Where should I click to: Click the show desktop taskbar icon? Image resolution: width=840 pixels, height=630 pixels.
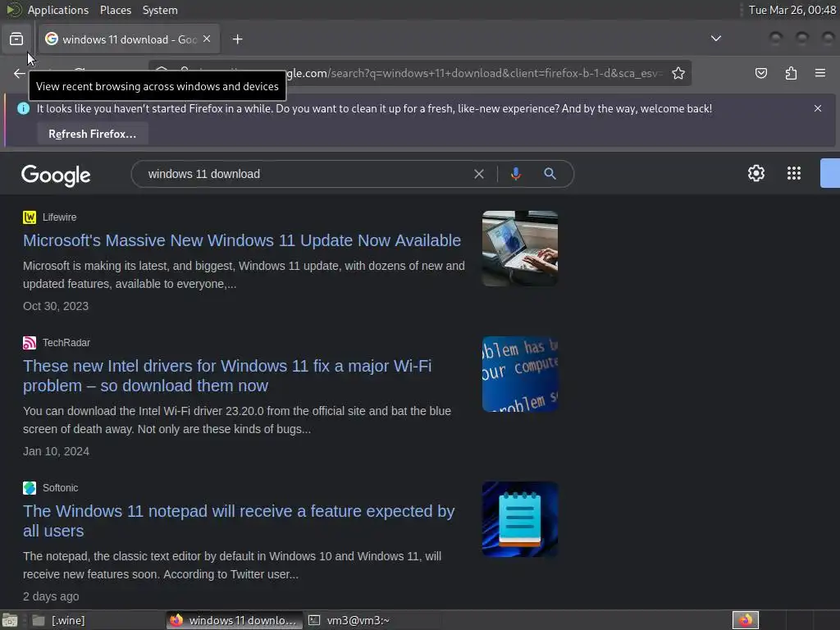10,620
